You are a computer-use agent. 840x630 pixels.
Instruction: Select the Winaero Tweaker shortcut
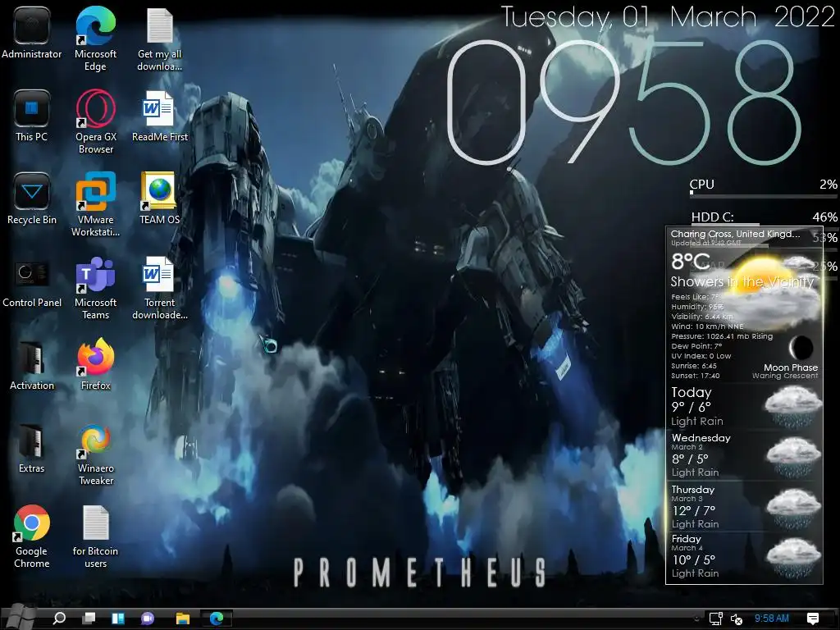click(96, 454)
